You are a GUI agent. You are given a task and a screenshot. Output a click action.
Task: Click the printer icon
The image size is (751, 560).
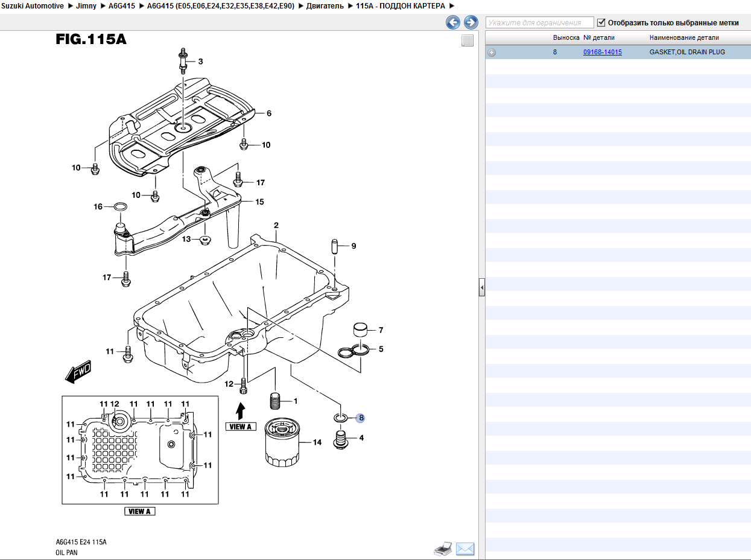pos(443,549)
